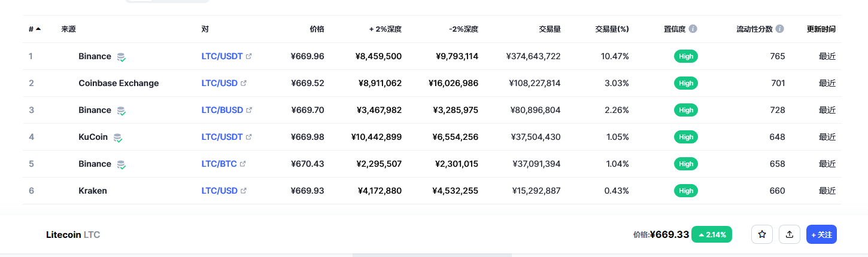This screenshot has height=257, width=868.
Task: Click the share icon beside the star
Action: pyautogui.click(x=790, y=235)
